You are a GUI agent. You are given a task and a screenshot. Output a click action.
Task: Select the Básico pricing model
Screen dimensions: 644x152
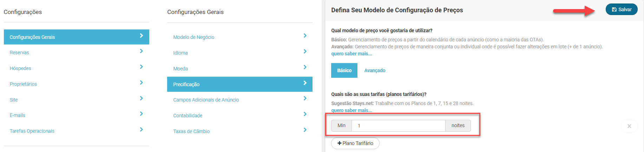344,70
